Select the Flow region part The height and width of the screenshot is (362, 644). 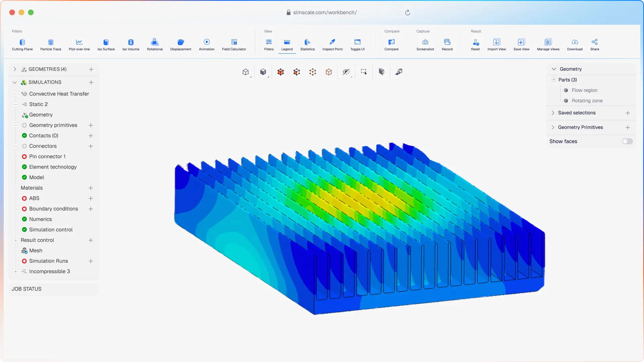click(584, 90)
